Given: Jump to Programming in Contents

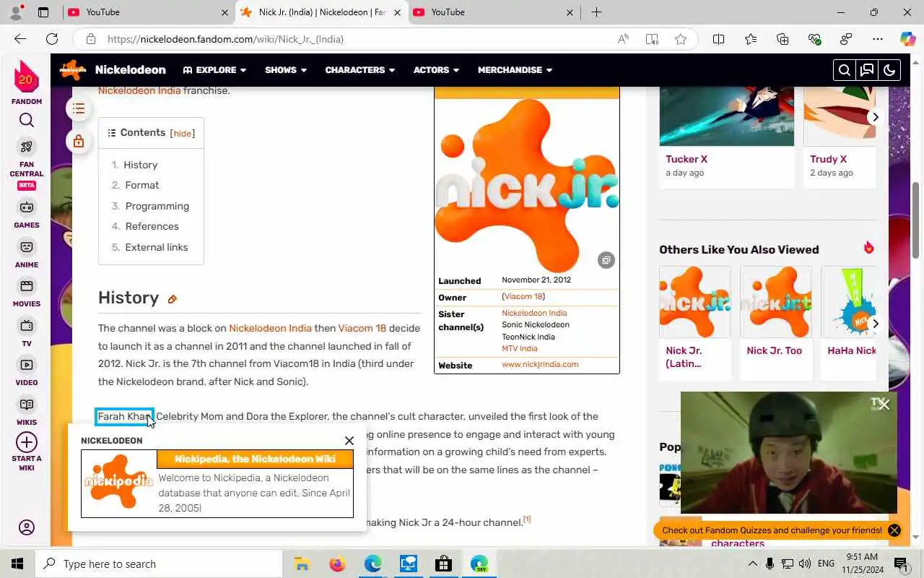Looking at the screenshot, I should click(157, 206).
